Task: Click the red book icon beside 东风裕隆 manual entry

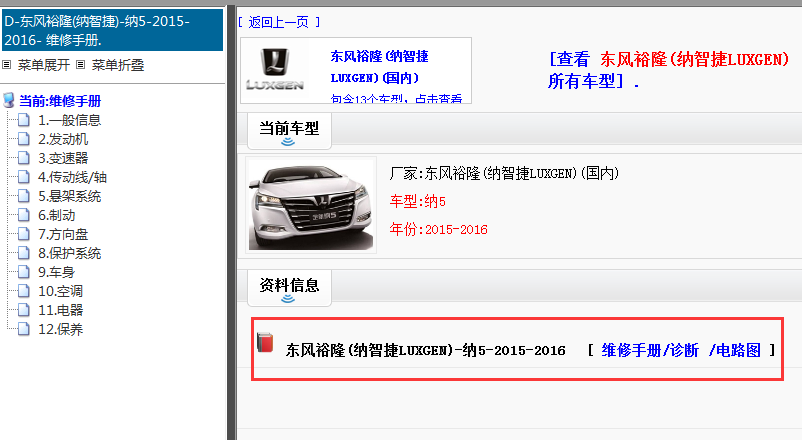Action: click(x=265, y=343)
